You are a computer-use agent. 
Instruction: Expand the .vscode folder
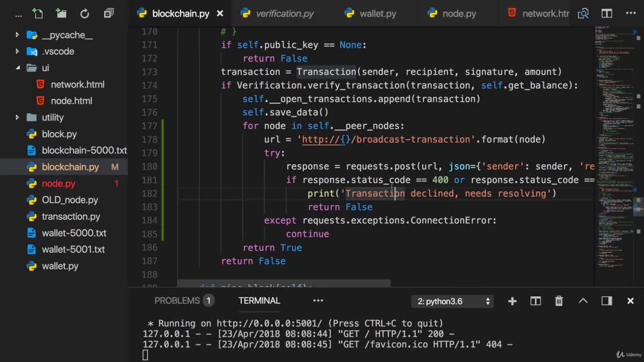(x=17, y=51)
